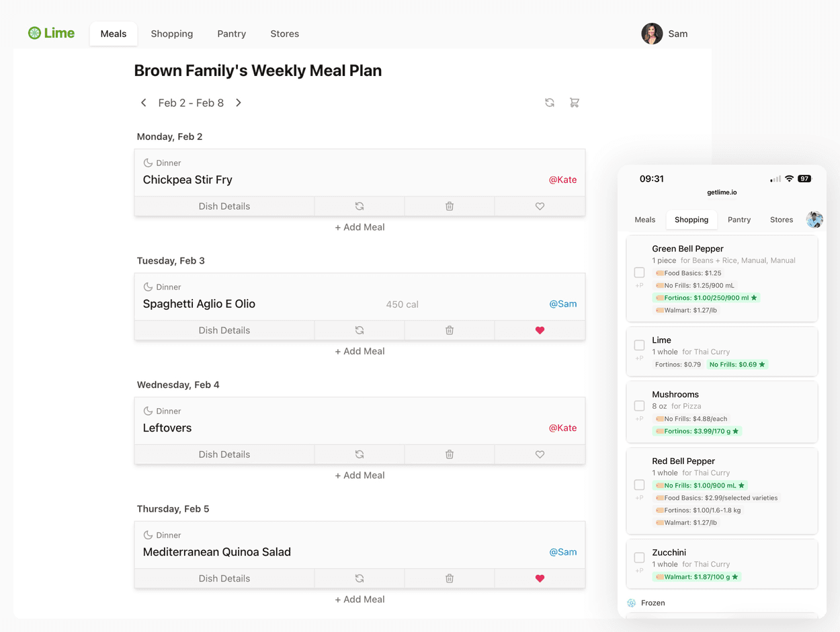840x632 pixels.
Task: Click the trash icon on the Leftovers meal
Action: tap(449, 454)
